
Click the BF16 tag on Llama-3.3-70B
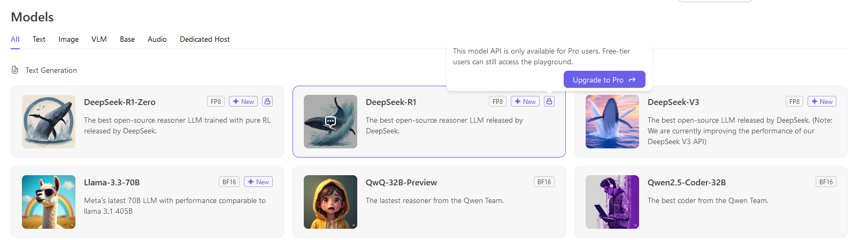click(x=229, y=182)
